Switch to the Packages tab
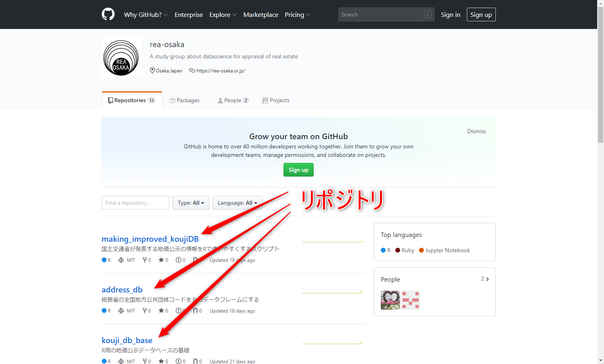This screenshot has height=364, width=604. [x=184, y=100]
